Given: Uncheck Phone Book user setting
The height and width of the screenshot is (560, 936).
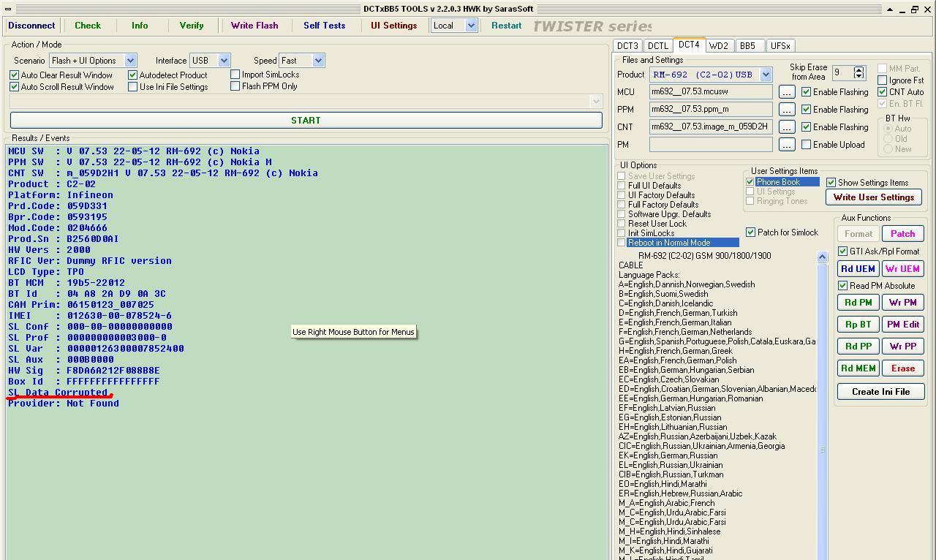Looking at the screenshot, I should tap(750, 182).
